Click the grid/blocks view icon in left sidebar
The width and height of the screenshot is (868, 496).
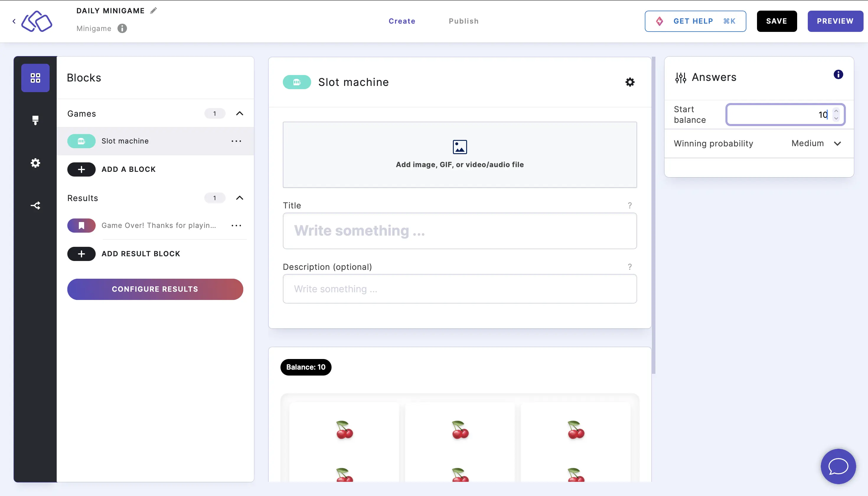[35, 77]
